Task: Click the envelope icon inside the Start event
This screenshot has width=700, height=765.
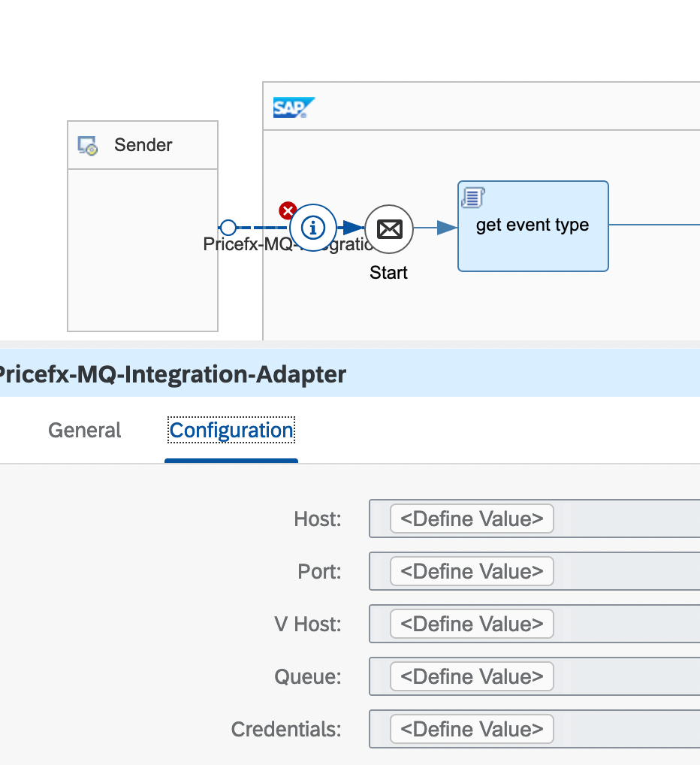Action: [x=388, y=228]
